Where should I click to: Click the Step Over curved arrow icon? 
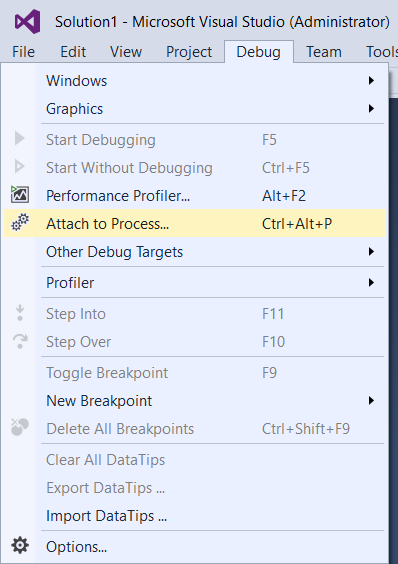point(20,341)
